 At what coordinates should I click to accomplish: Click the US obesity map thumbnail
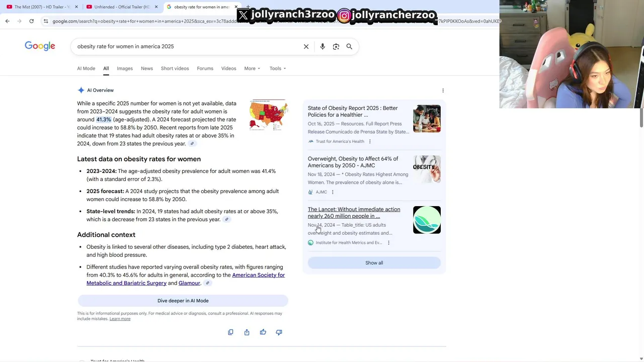coord(269,115)
